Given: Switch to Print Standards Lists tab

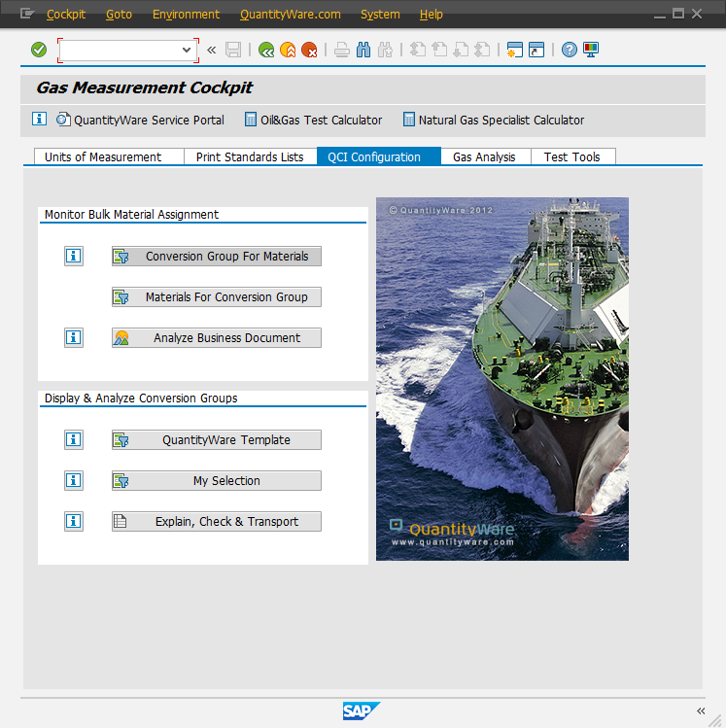Looking at the screenshot, I should point(251,156).
